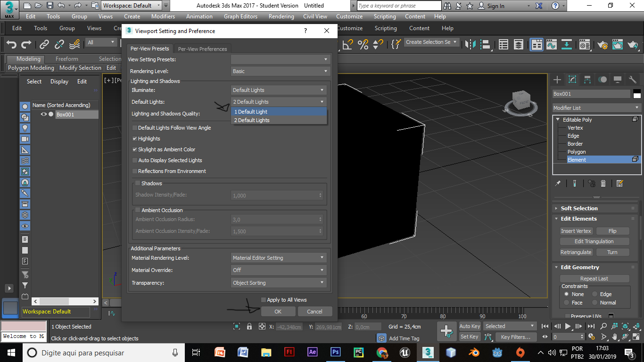Uncheck the Highlights checkbox
Viewport: 644px width, 362px height.
pos(135,139)
